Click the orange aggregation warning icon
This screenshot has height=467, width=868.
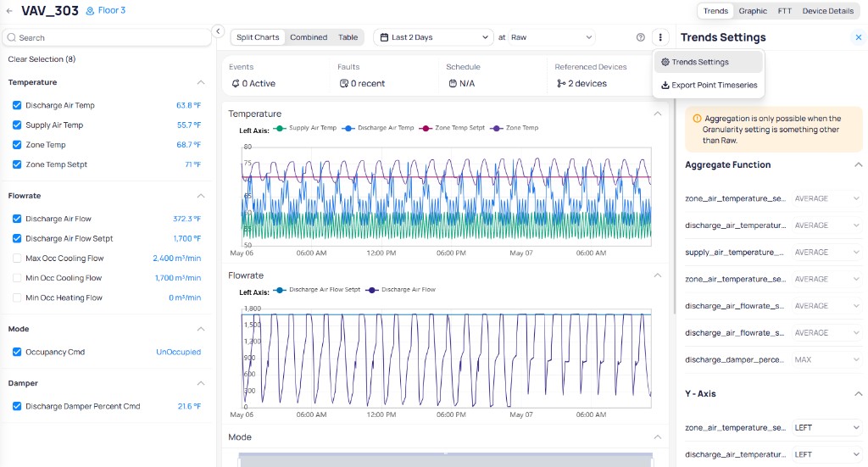pyautogui.click(x=697, y=119)
